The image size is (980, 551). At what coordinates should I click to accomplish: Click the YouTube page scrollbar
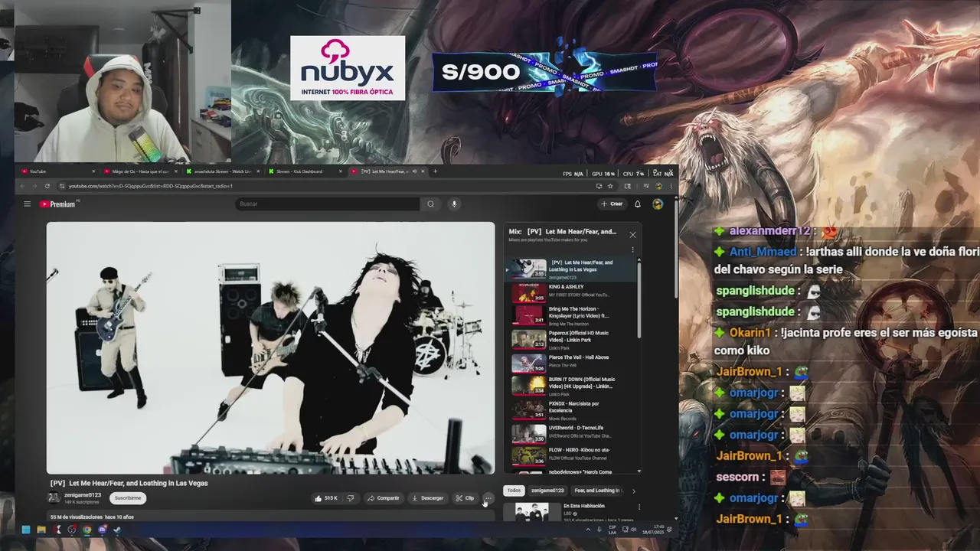(676, 249)
